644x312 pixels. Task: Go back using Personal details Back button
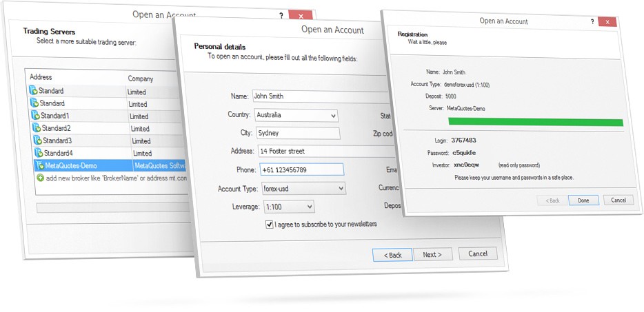pos(392,255)
